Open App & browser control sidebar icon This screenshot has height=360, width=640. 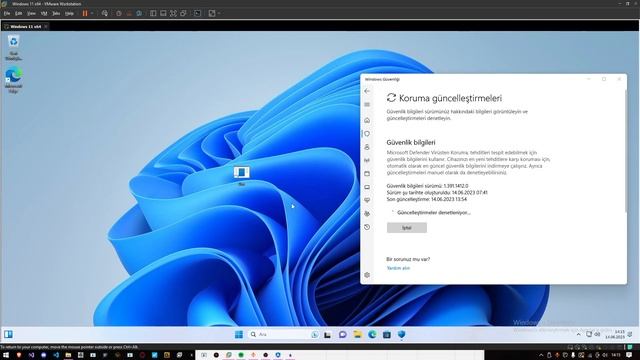tap(367, 173)
